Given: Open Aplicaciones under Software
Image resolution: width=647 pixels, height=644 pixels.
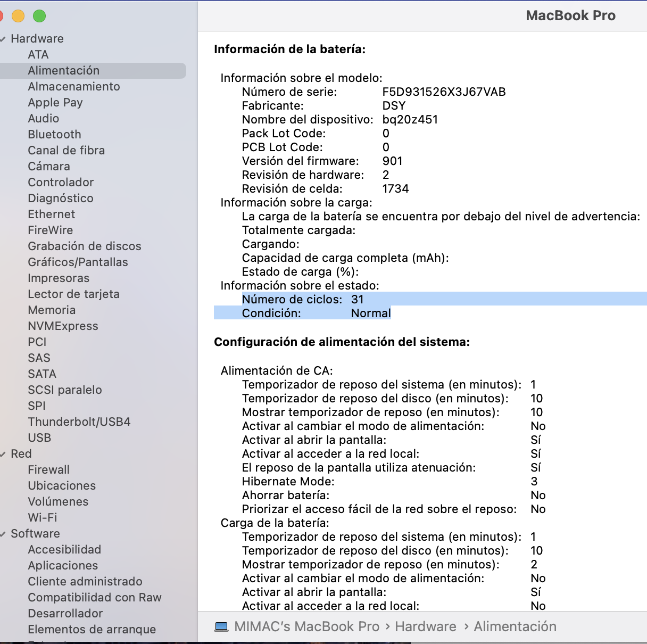Looking at the screenshot, I should click(63, 566).
